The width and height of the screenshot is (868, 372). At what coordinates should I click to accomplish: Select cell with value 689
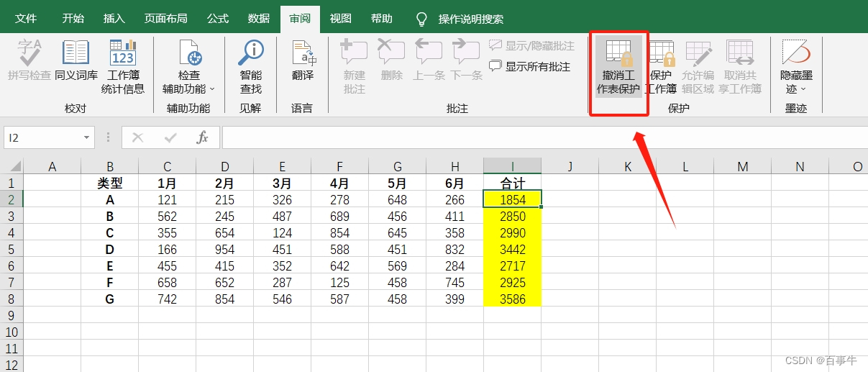click(x=340, y=217)
